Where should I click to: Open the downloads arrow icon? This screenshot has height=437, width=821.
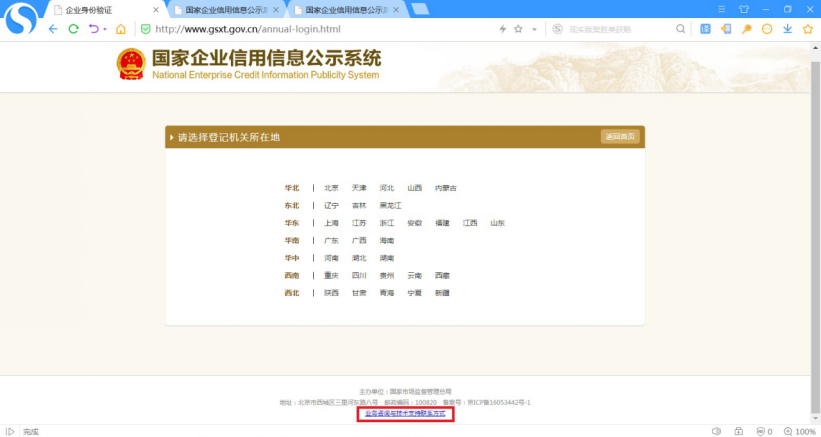(788, 29)
